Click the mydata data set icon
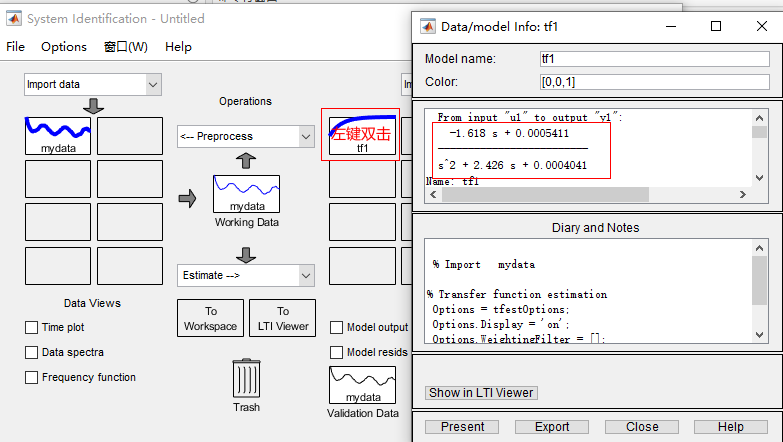The height and width of the screenshot is (442, 783). (58, 135)
